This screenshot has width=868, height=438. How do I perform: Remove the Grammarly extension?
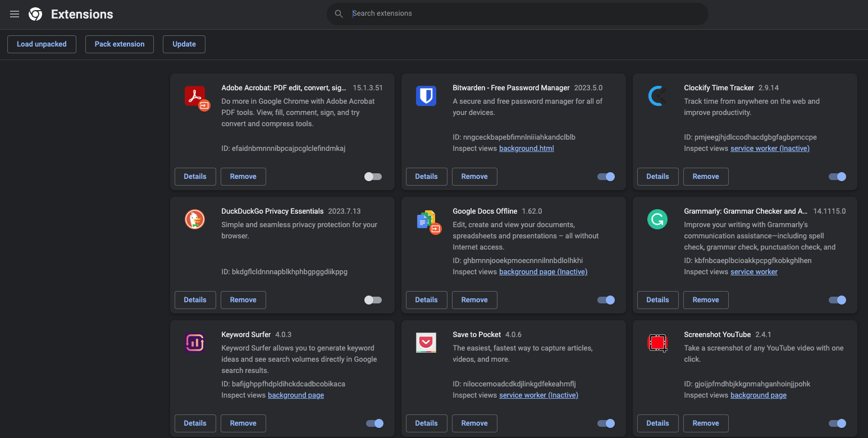tap(706, 300)
